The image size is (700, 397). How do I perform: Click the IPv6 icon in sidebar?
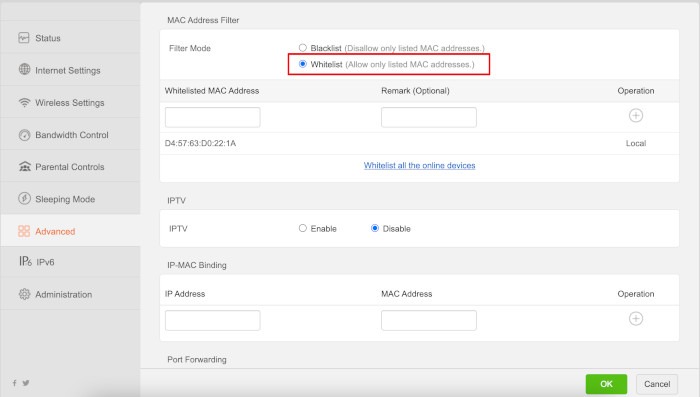[x=25, y=261]
